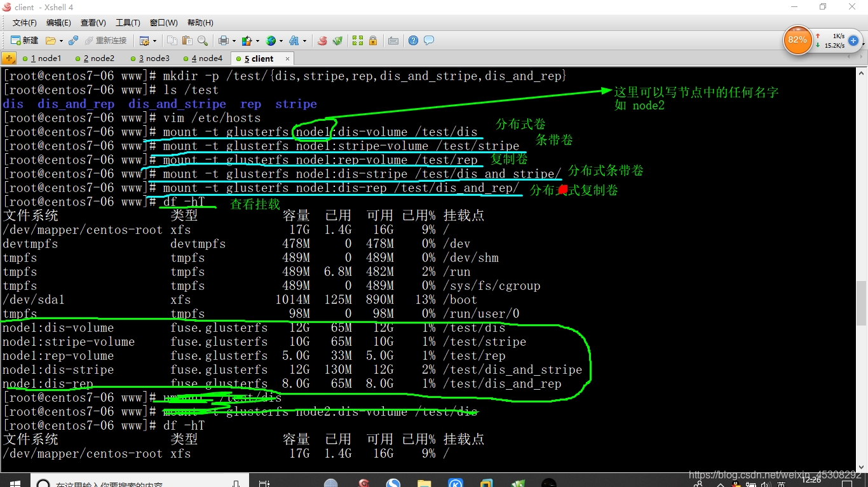The height and width of the screenshot is (487, 868).
Task: Click the 'dis_and_stripe' directory name in ls output
Action: pos(177,104)
